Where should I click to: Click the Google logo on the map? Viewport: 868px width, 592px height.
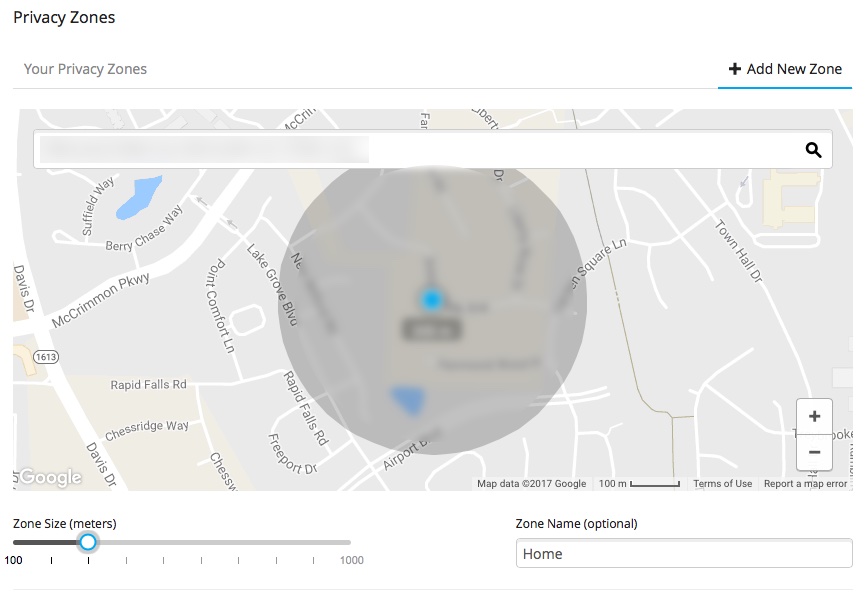50,478
